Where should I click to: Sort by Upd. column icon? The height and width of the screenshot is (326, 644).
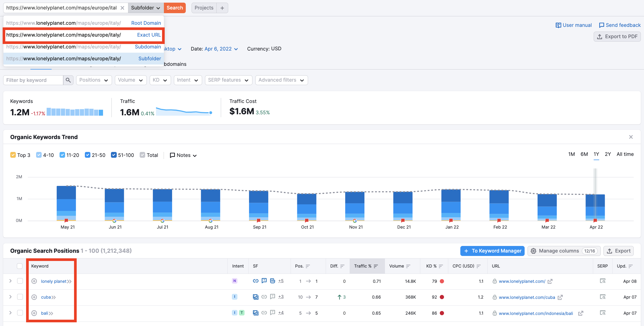631,266
